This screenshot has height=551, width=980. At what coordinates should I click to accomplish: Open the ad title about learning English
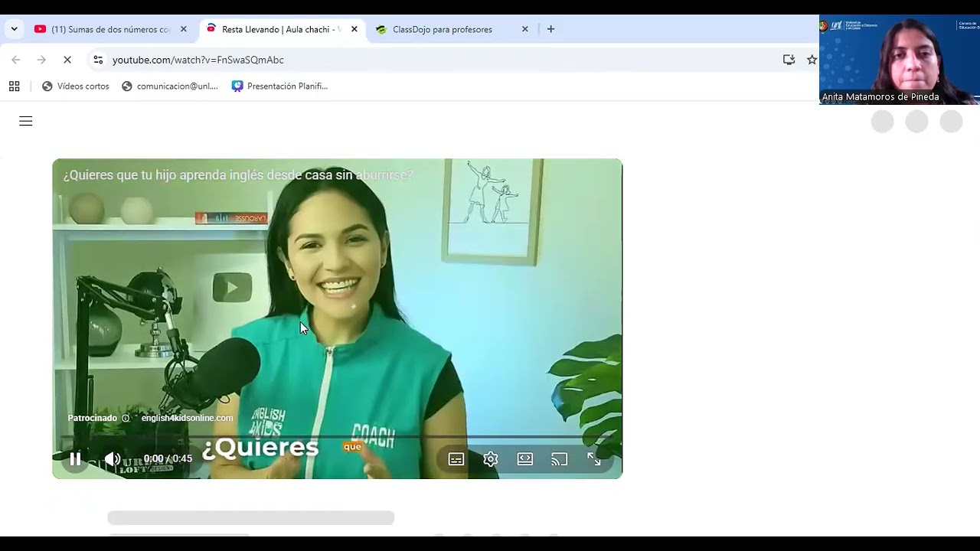(x=238, y=175)
